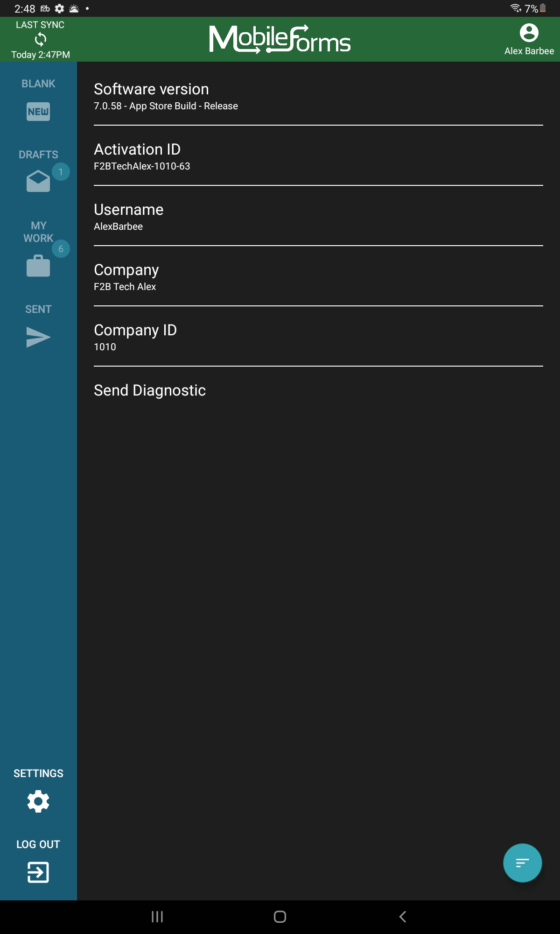
Task: Tap the Company ID row title
Action: [135, 330]
